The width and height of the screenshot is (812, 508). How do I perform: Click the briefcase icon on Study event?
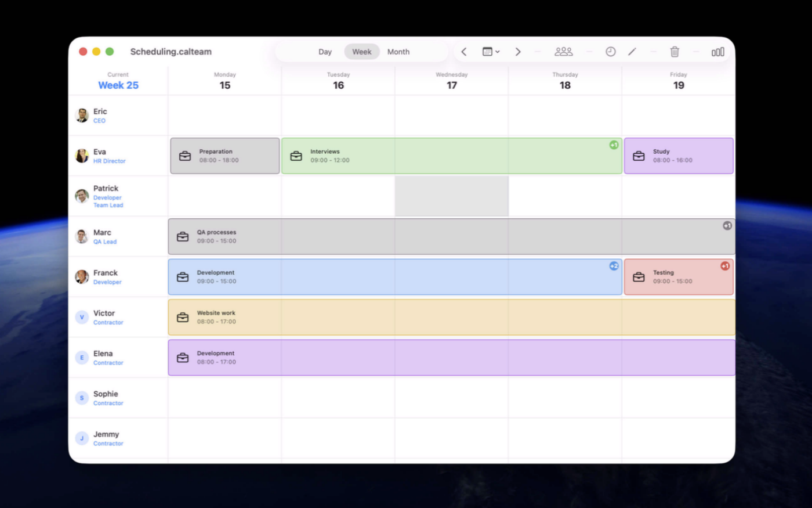639,156
